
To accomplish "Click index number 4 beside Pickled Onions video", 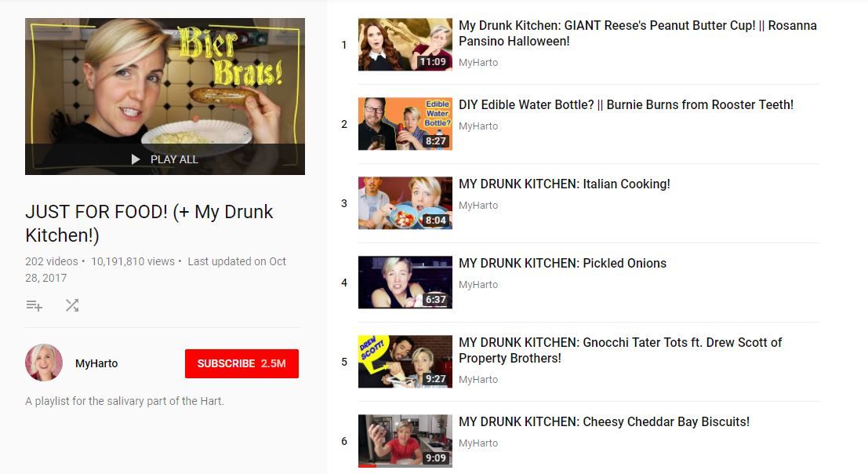I will (x=343, y=283).
